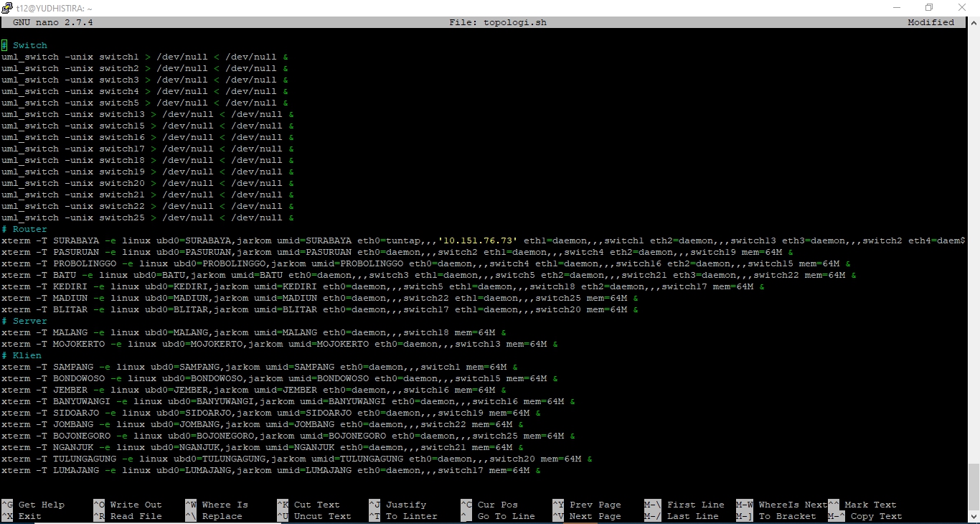Click the '# Klien' comment line
Image resolution: width=980 pixels, height=524 pixels.
22,355
